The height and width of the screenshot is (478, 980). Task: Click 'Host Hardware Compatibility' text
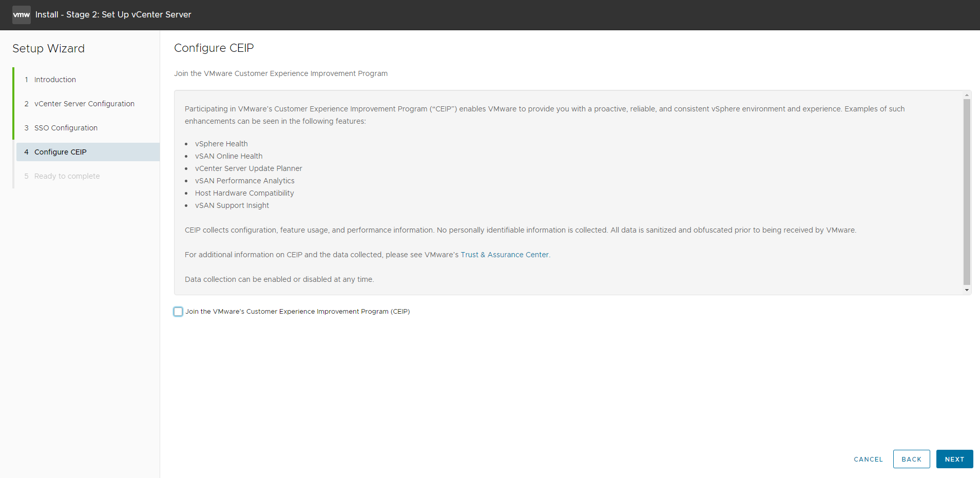click(244, 193)
